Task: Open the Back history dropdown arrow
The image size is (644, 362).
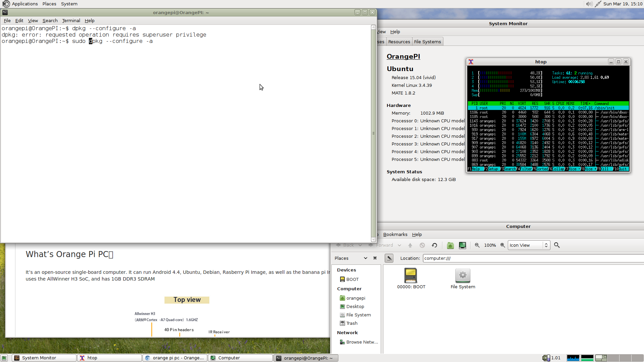Action: coord(360,245)
